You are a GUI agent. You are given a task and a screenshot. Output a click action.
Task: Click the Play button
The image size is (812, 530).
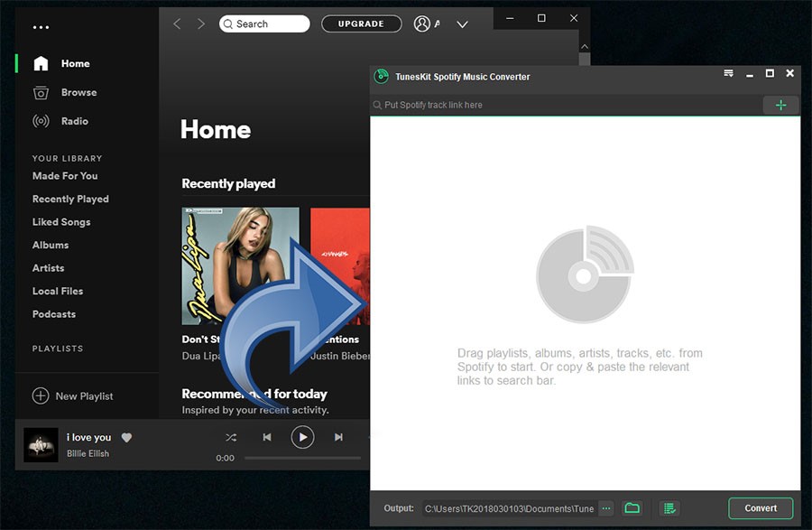302,437
